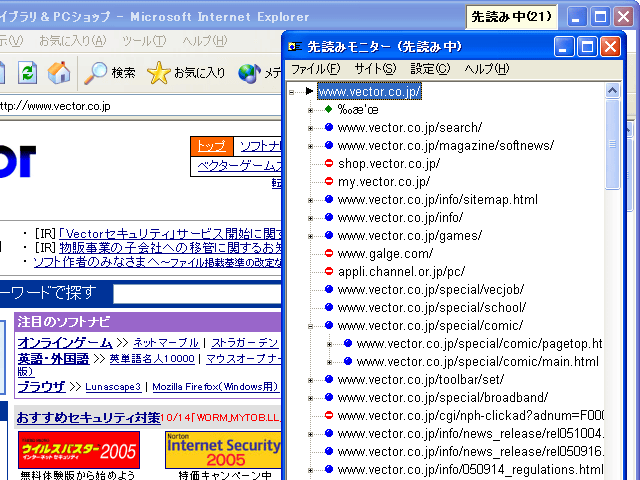Open the ブラウザ category link
Image resolution: width=640 pixels, height=480 pixels.
(41, 386)
